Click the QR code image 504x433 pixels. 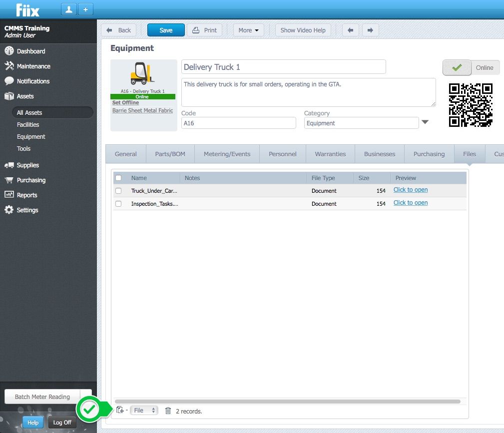pyautogui.click(x=471, y=105)
